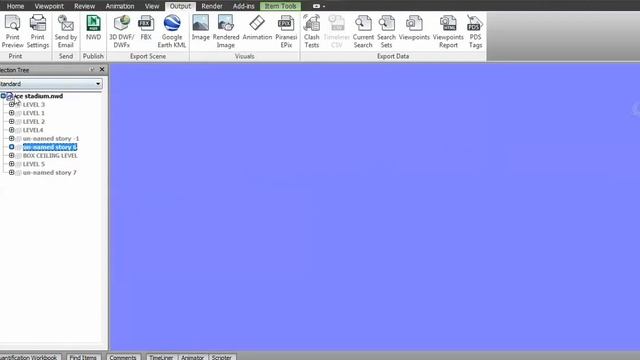Expand the LEVEL 1 node

click(x=11, y=113)
